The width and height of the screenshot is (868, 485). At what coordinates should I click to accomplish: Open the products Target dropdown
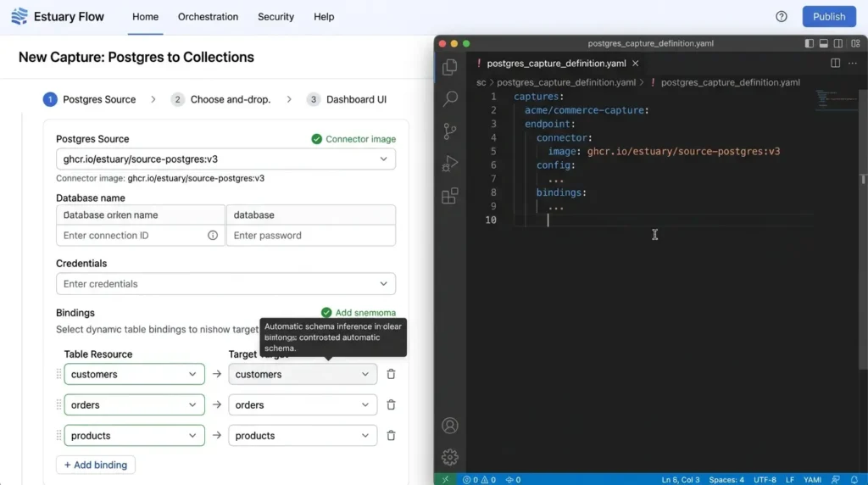coord(303,436)
